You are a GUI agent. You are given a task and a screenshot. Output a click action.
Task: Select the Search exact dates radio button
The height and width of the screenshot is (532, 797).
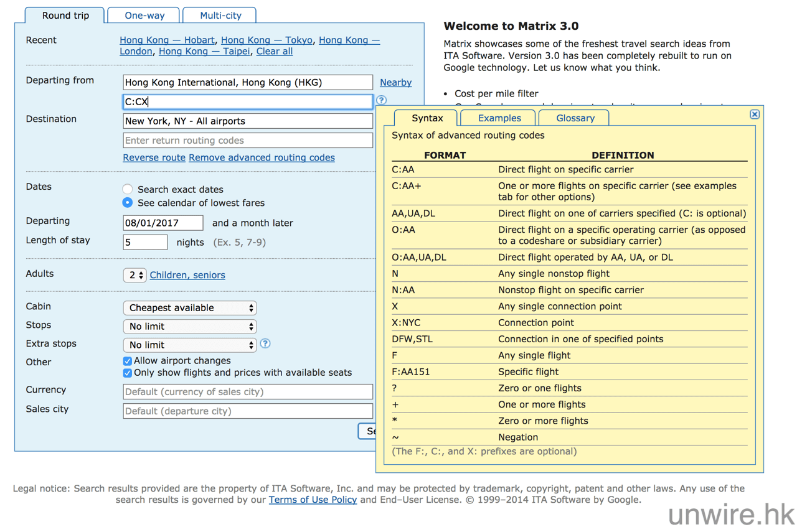128,189
